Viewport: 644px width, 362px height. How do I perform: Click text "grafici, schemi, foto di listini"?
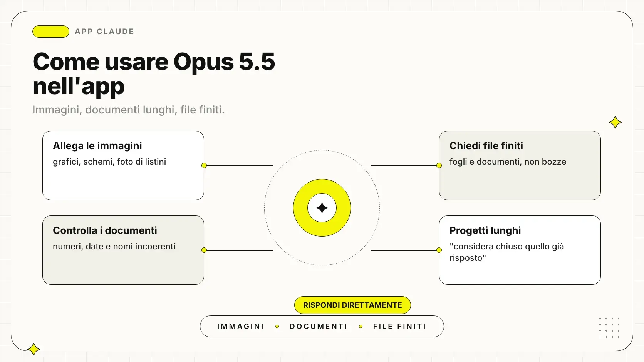click(x=109, y=162)
